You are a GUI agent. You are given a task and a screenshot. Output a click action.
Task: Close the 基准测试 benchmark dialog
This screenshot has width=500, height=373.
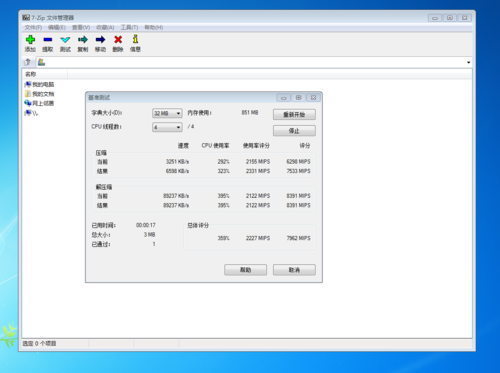[313, 98]
